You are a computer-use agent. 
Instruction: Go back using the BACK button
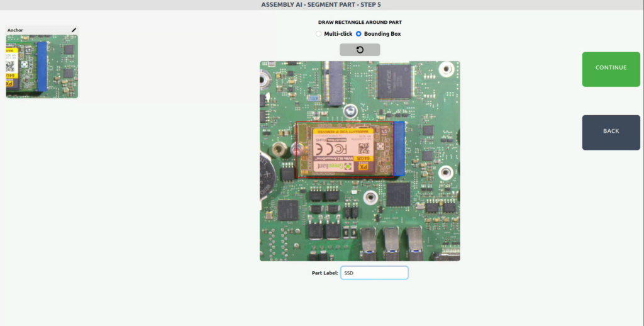coord(611,132)
